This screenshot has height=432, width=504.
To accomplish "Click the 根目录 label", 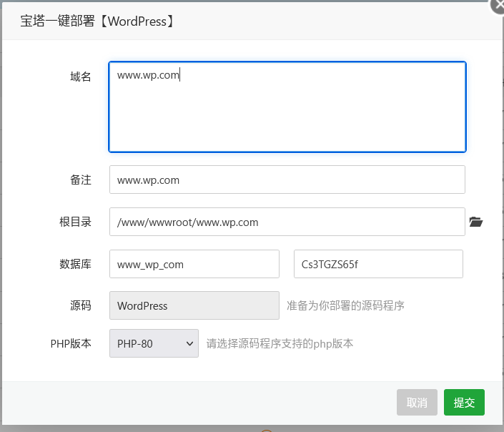I will pos(76,222).
